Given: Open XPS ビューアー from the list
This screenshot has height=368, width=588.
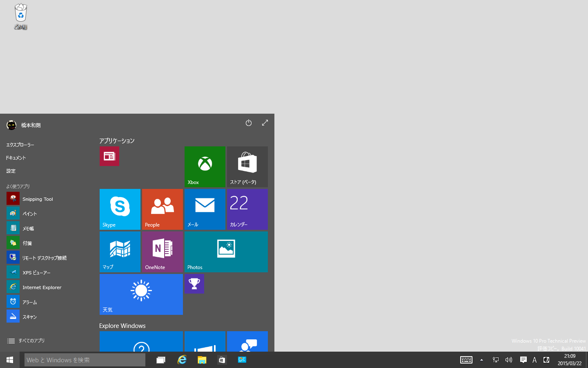Looking at the screenshot, I should [49, 272].
